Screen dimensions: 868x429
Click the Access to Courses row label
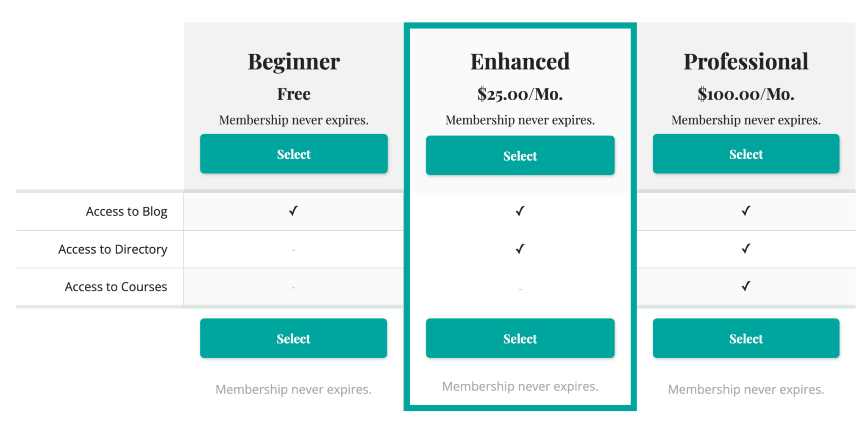pyautogui.click(x=116, y=287)
